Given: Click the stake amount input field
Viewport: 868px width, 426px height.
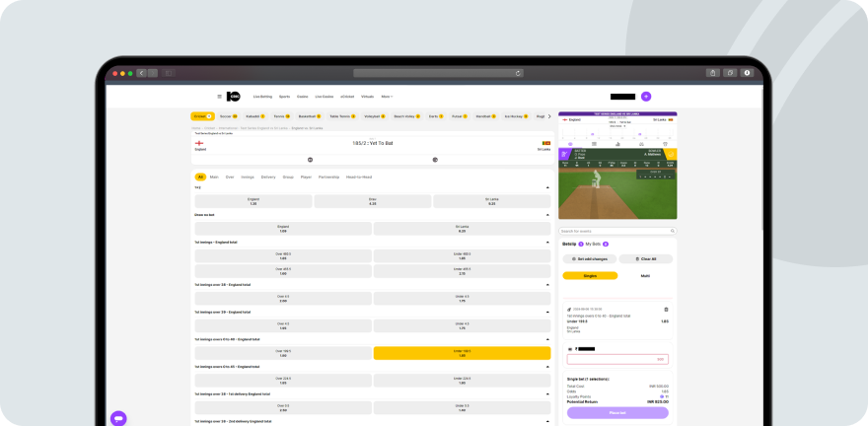Looking at the screenshot, I should [x=612, y=359].
